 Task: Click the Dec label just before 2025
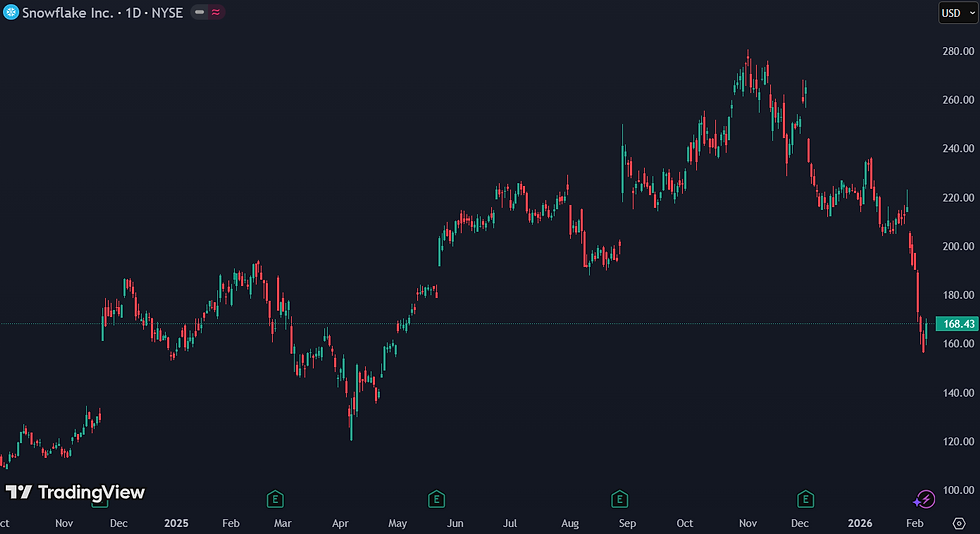click(119, 523)
